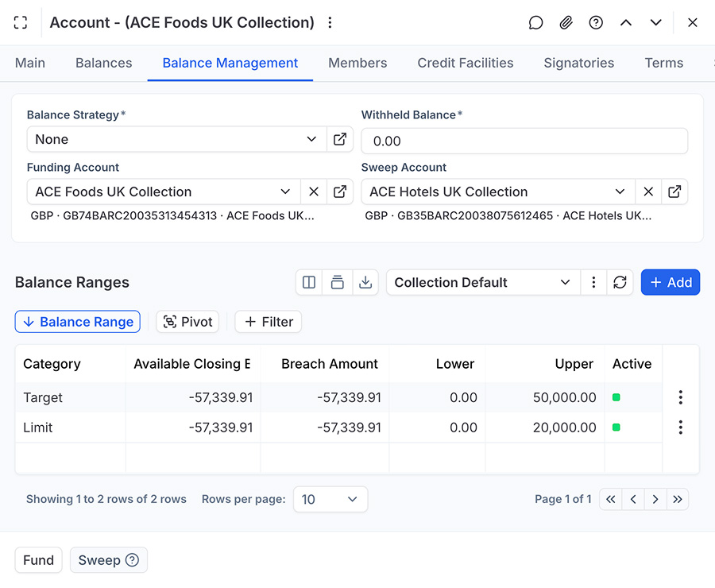Toggle column layout icon in Balance Ranges
Image resolution: width=715 pixels, height=588 pixels.
click(x=309, y=282)
